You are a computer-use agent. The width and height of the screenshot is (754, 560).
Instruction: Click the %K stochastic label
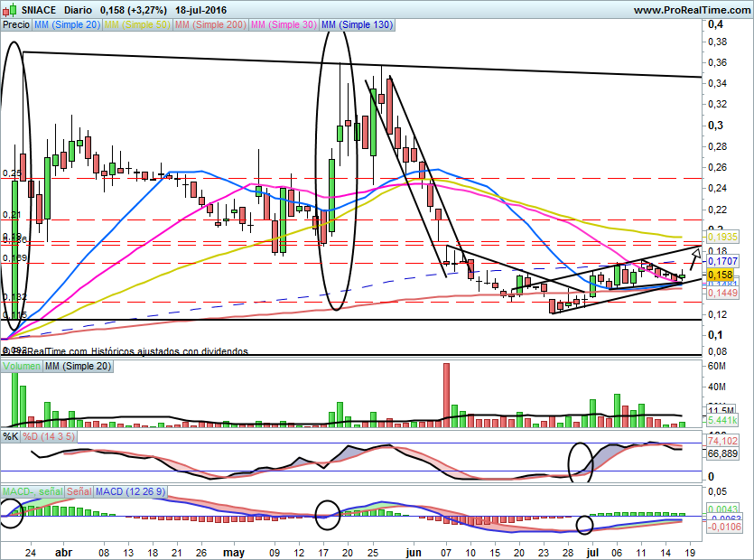[10, 436]
